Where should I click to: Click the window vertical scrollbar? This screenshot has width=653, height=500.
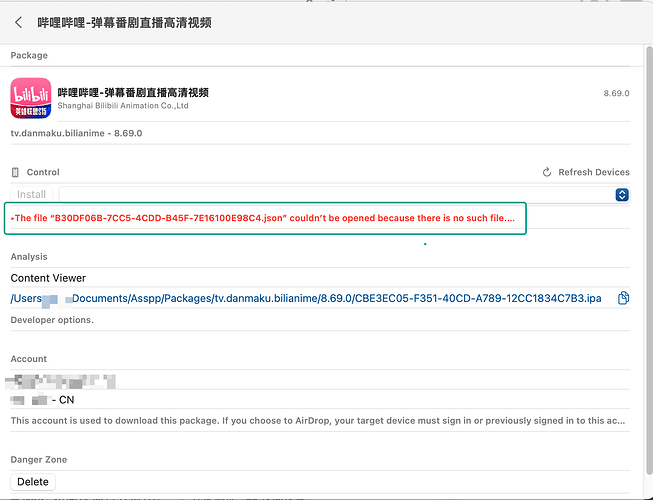(649, 258)
